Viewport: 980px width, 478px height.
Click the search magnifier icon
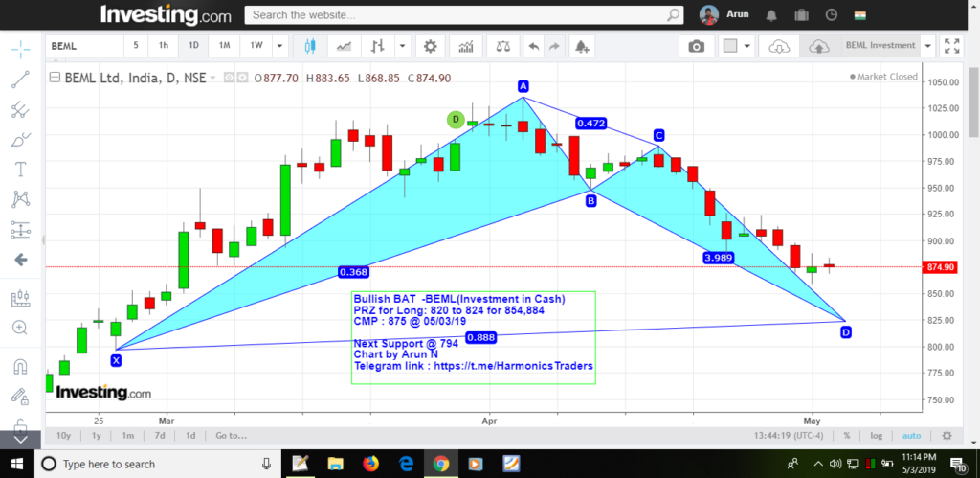coord(673,15)
